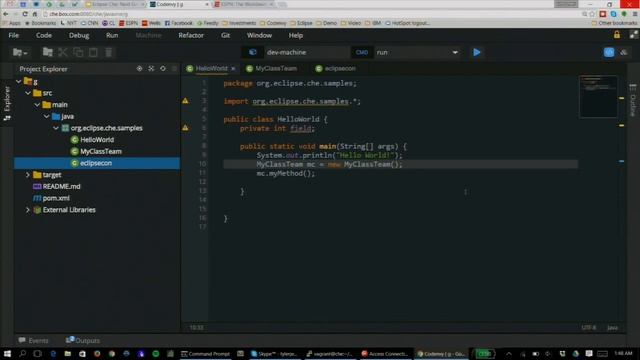Switch to the HelloWorld editor tab

[x=211, y=68]
